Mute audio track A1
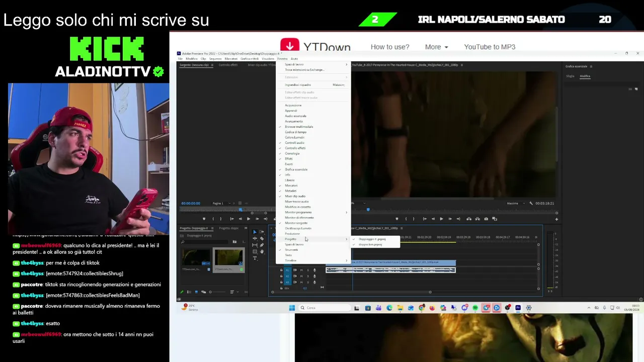644x362 pixels. click(x=301, y=270)
